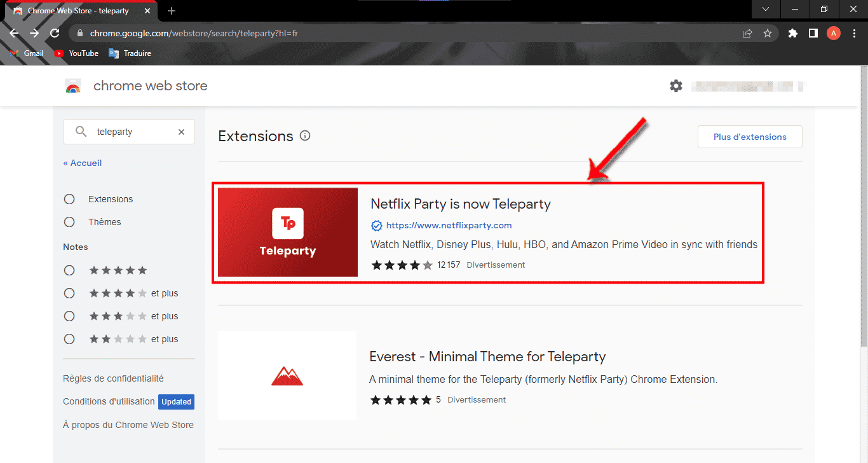Go back to Accueil

pos(83,163)
